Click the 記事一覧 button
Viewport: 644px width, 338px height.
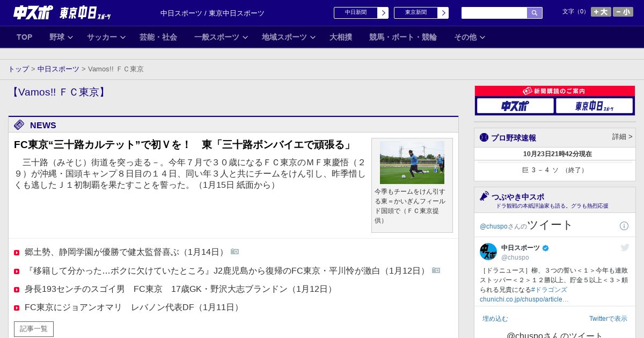[x=34, y=329]
